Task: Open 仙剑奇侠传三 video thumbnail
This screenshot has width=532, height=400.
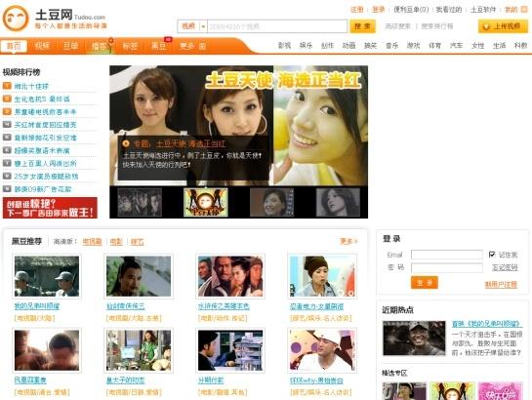Action: click(139, 276)
